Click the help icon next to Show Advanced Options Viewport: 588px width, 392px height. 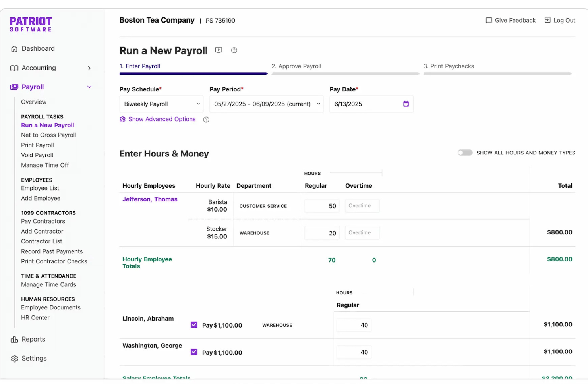click(206, 120)
